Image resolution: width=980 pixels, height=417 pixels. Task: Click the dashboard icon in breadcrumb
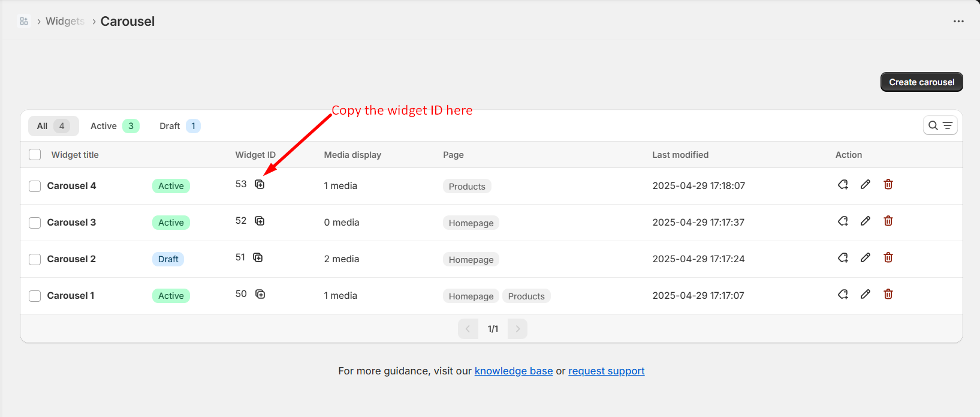coord(24,21)
